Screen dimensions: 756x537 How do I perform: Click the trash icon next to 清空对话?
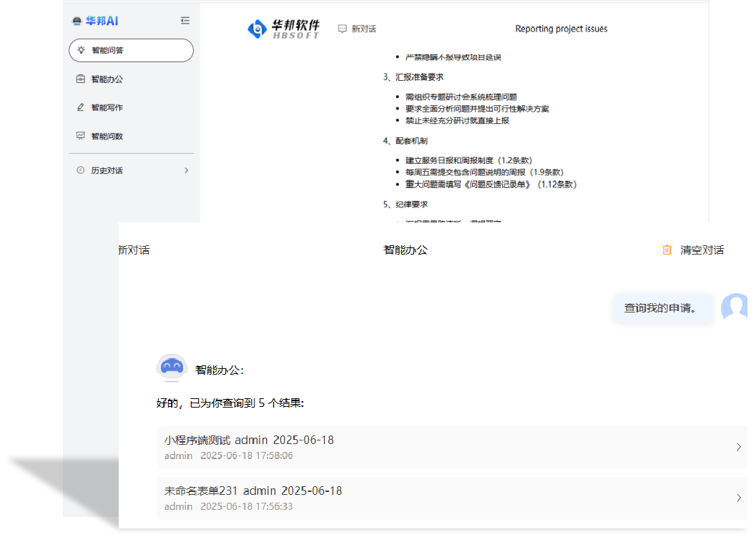pyautogui.click(x=667, y=250)
